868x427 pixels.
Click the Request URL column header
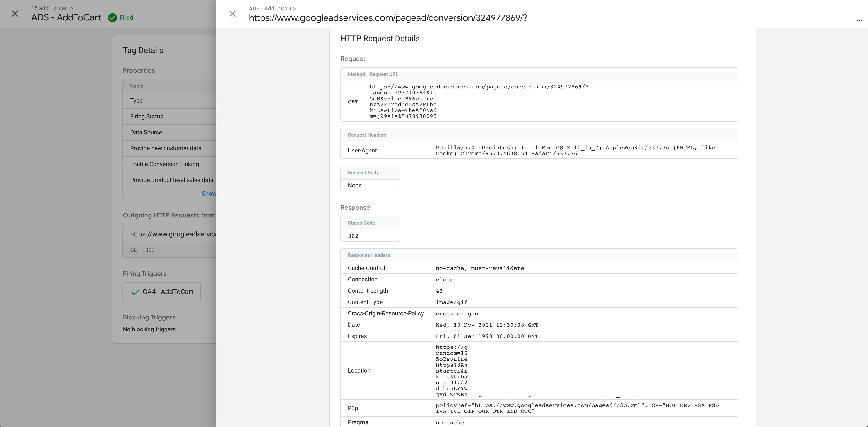(384, 74)
